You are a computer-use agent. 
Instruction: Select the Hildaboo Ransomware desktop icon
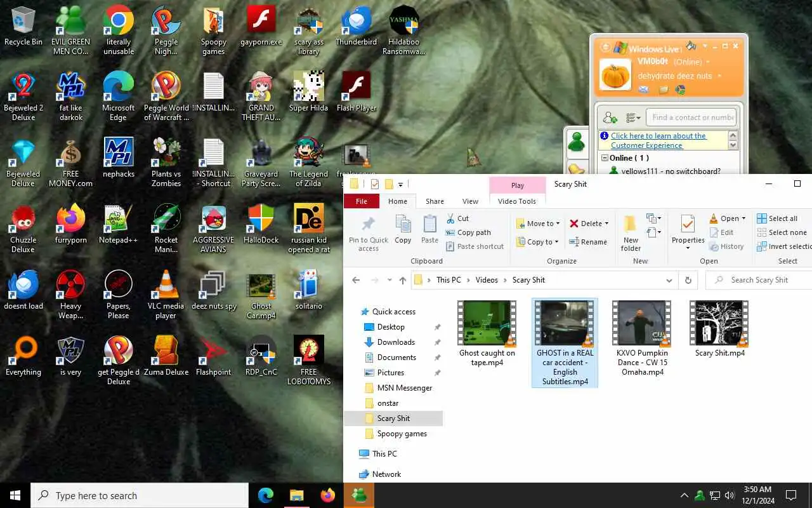[x=403, y=30]
